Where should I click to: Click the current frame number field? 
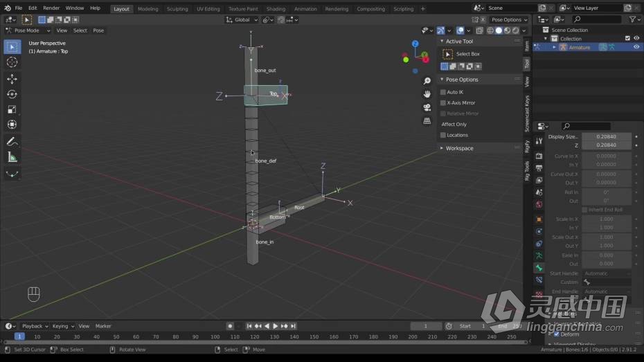pos(425,326)
